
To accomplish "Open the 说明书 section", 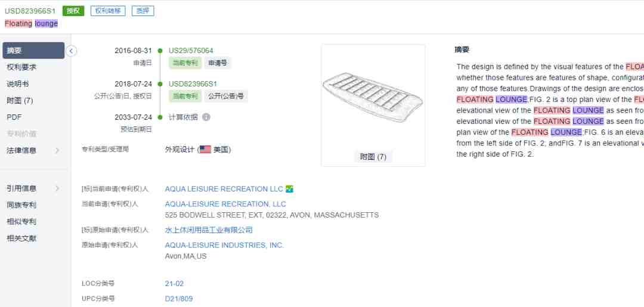I will [x=18, y=84].
